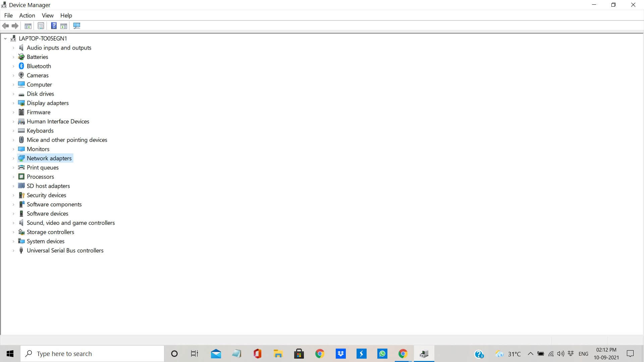
Task: Click Show/Hide Console Tree toolbar icon
Action: click(x=28, y=26)
